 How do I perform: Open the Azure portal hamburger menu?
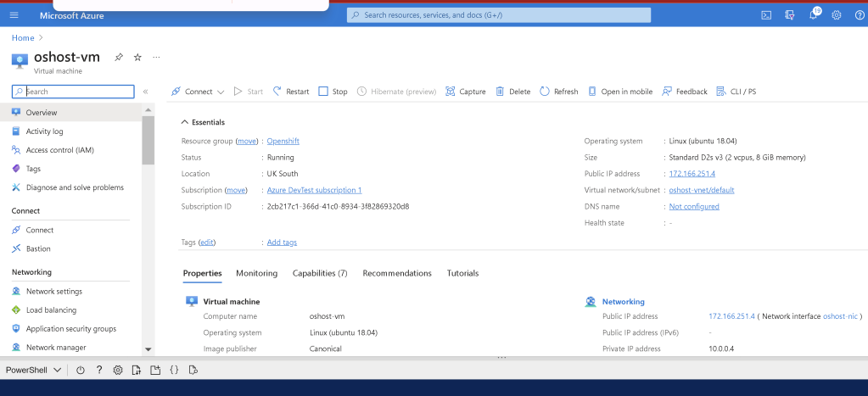pyautogui.click(x=14, y=15)
